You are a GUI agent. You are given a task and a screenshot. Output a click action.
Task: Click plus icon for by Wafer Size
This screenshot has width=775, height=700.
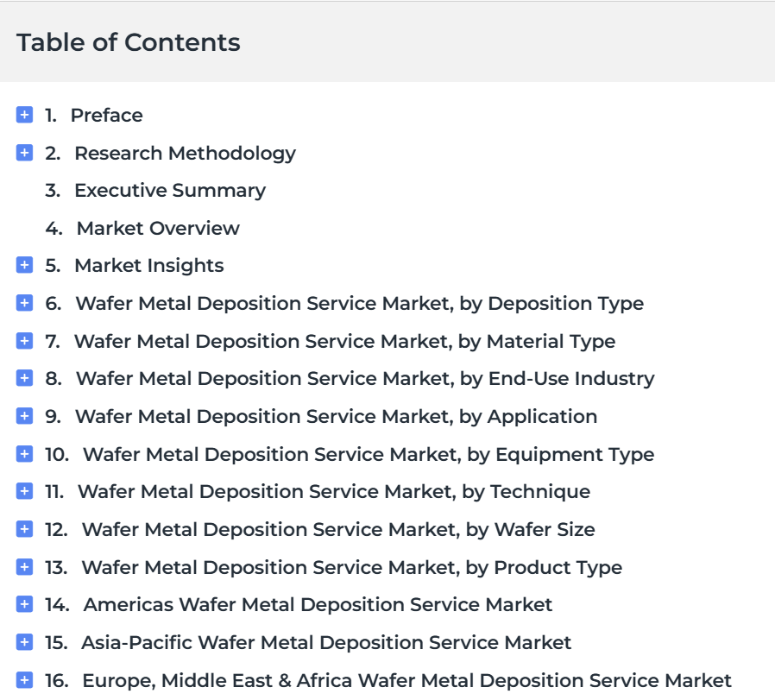[24, 529]
